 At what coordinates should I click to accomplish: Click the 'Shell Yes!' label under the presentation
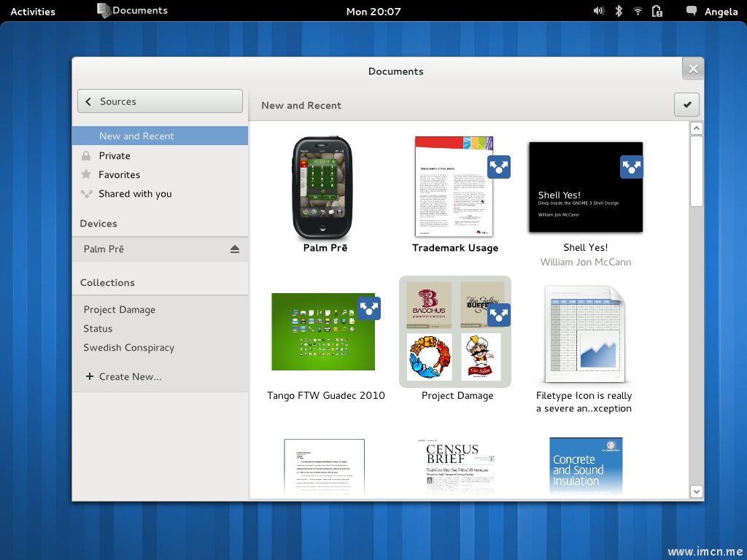(586, 247)
